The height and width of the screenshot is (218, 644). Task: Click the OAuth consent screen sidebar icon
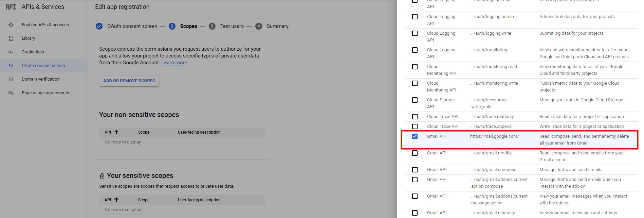(11, 66)
